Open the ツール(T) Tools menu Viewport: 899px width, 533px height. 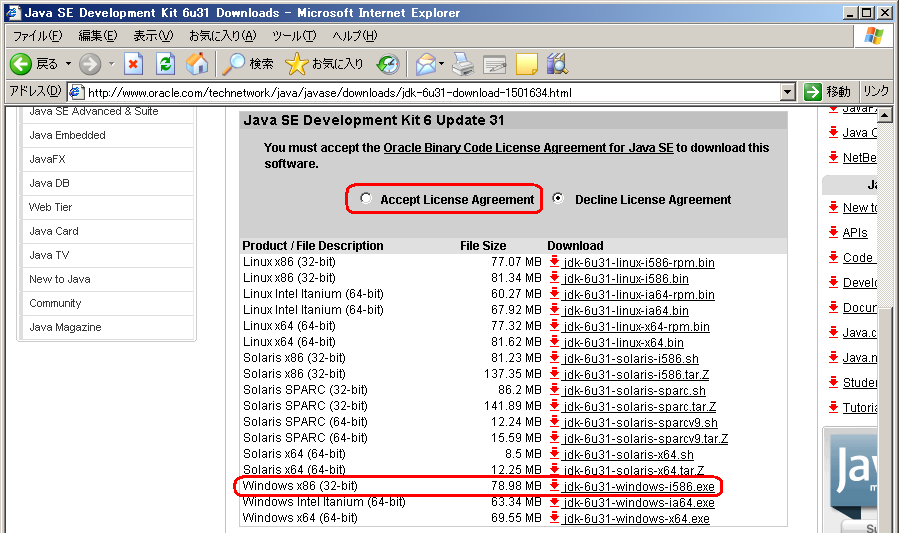click(294, 36)
